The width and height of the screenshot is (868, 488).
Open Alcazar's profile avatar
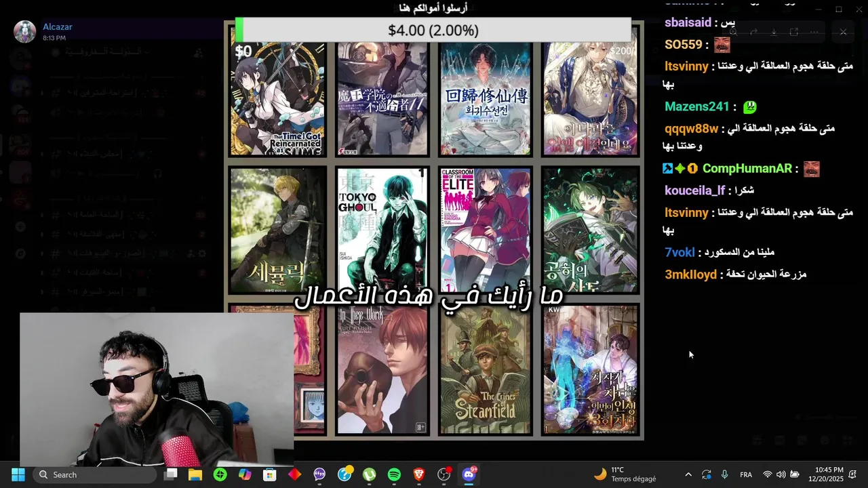point(25,31)
